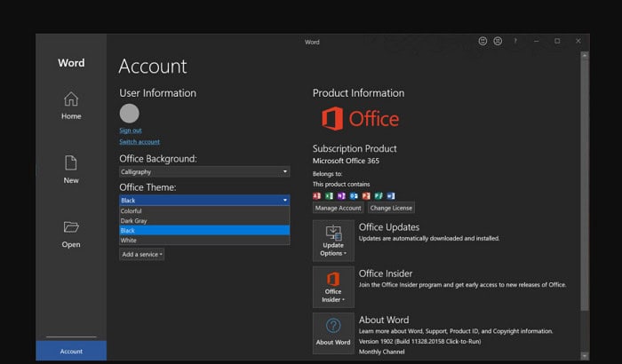622x364 pixels.
Task: Click the Home house icon in the sidebar
Action: tap(71, 99)
